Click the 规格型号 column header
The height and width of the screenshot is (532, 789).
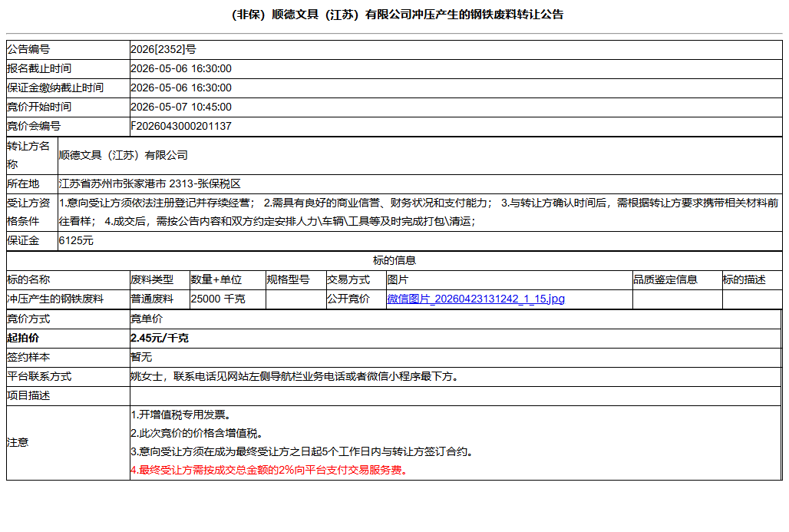click(x=288, y=280)
